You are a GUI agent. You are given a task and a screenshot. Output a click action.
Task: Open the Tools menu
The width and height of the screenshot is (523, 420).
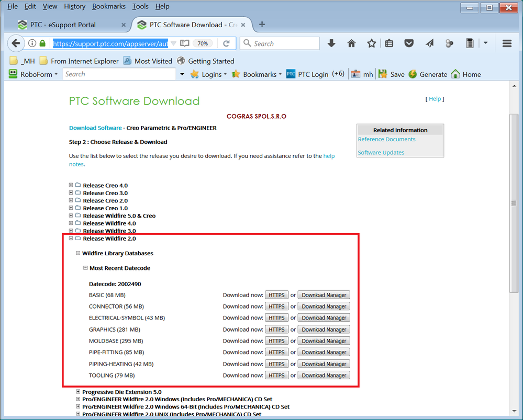[140, 6]
